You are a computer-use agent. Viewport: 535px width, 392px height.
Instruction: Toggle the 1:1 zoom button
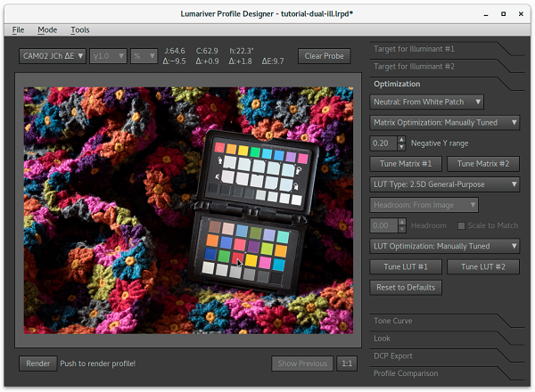click(x=346, y=363)
